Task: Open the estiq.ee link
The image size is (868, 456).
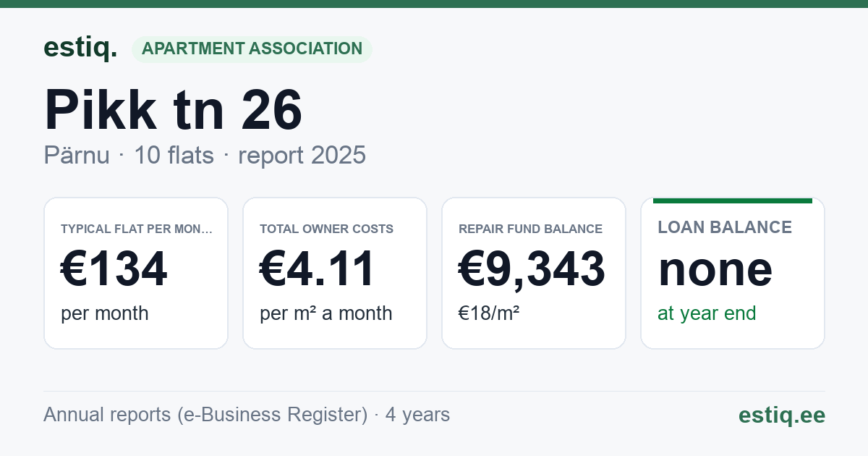Action: pos(782,415)
